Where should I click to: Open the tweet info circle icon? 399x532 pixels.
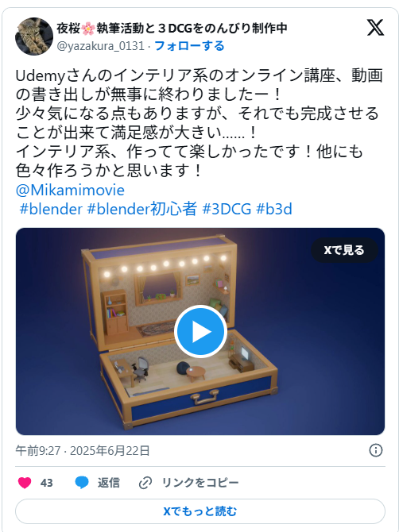point(376,450)
